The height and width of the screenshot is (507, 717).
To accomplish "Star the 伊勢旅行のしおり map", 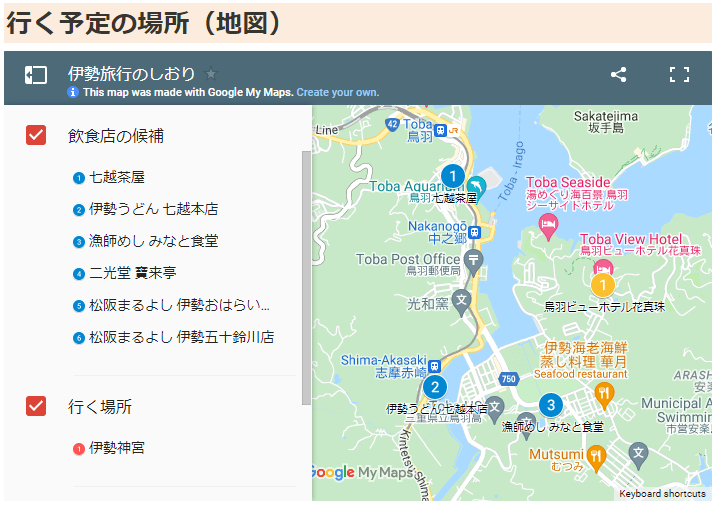I will coord(211,73).
